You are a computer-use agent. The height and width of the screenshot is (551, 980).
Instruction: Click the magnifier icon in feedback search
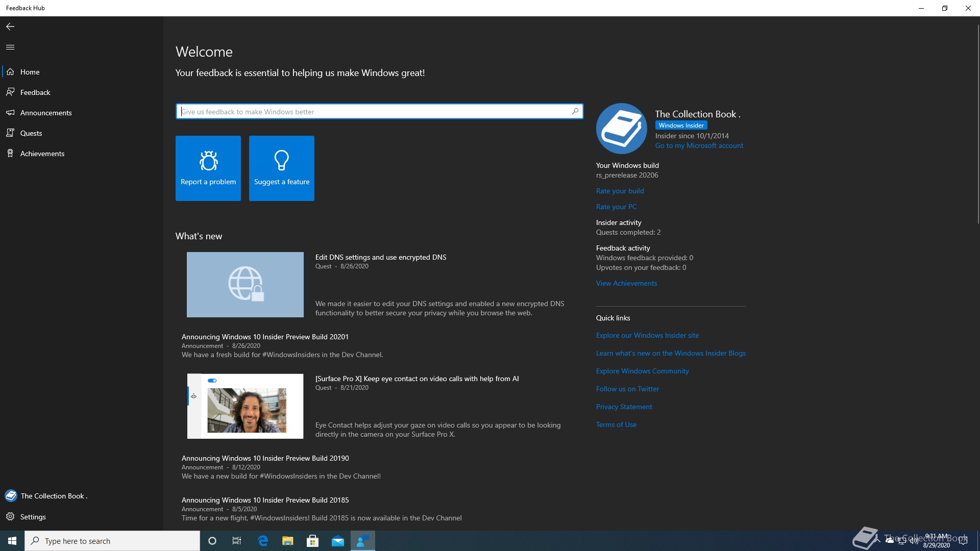coord(575,111)
